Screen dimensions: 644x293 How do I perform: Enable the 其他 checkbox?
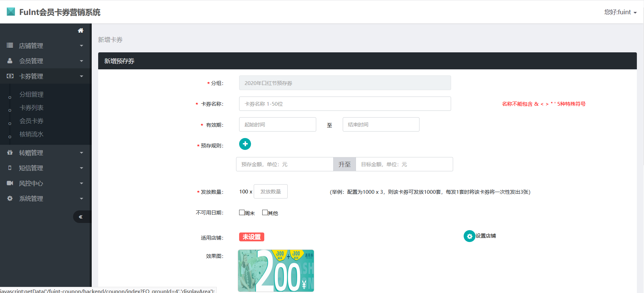[x=265, y=212]
